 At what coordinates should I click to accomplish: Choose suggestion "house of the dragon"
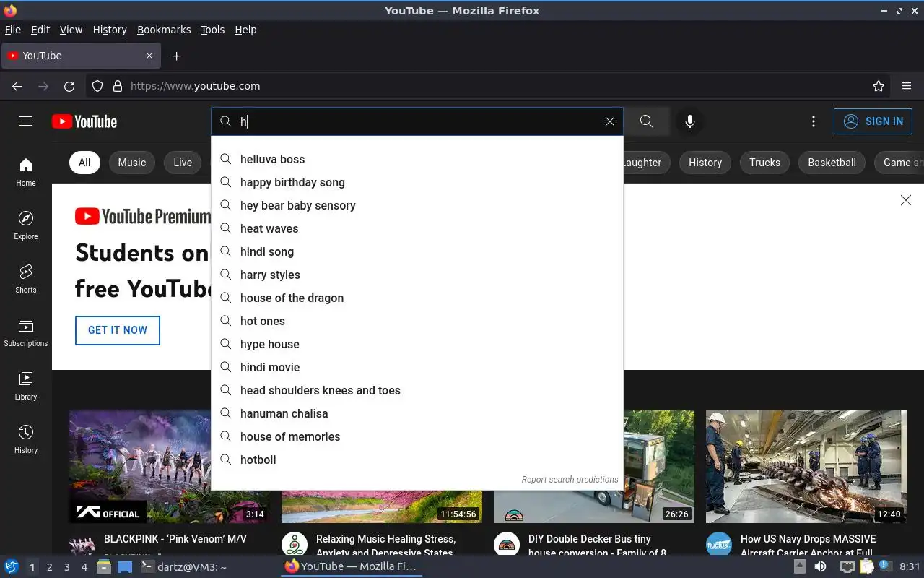coord(417,298)
